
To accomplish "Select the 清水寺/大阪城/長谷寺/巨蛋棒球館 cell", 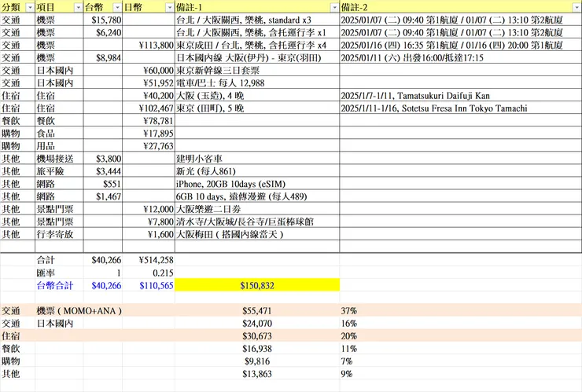I will [257, 222].
